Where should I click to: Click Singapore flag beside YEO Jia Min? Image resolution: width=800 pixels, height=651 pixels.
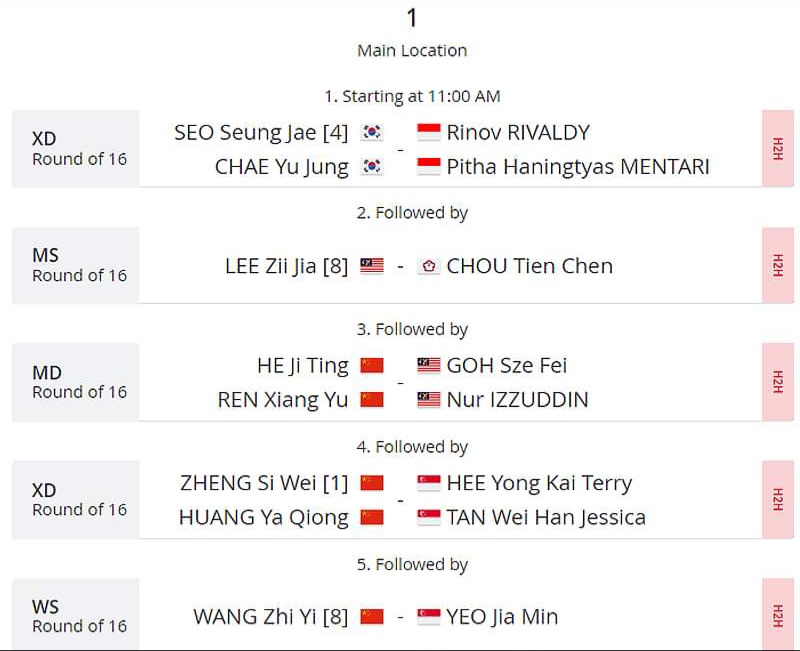point(429,617)
